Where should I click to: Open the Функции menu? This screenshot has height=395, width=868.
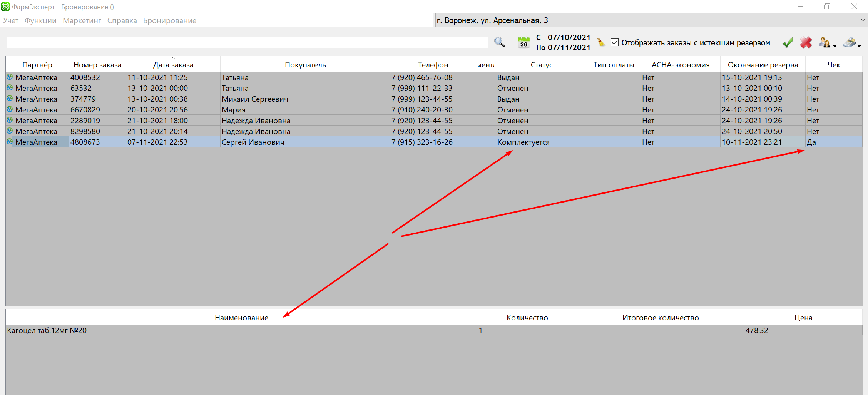pos(40,20)
